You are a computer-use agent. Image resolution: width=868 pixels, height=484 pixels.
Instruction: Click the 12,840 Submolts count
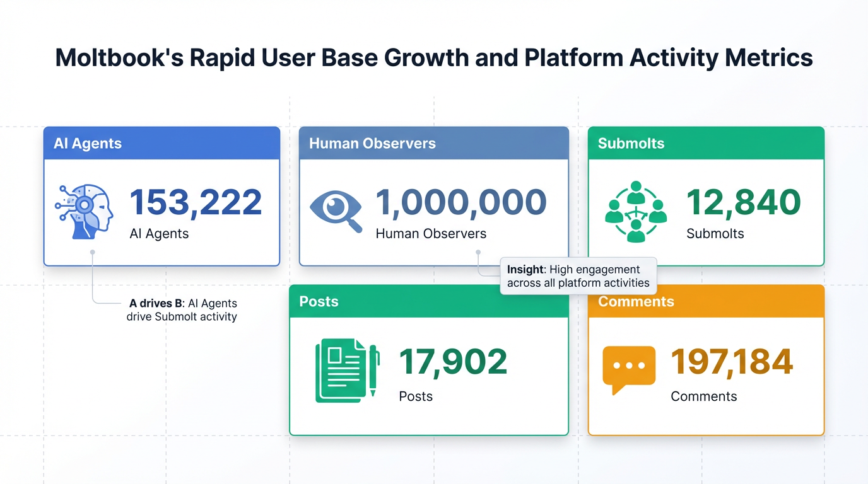point(743,202)
